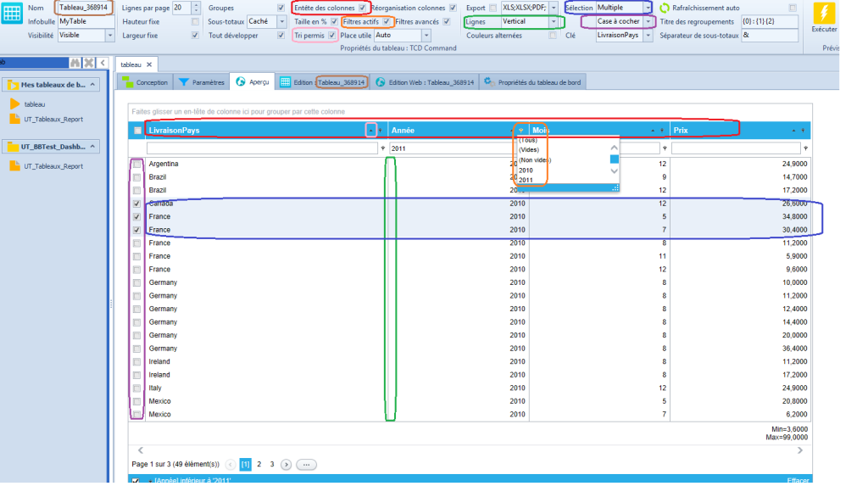This screenshot has height=497, width=868.
Task: Click the binoculars search icon in left panel
Action: (x=75, y=63)
